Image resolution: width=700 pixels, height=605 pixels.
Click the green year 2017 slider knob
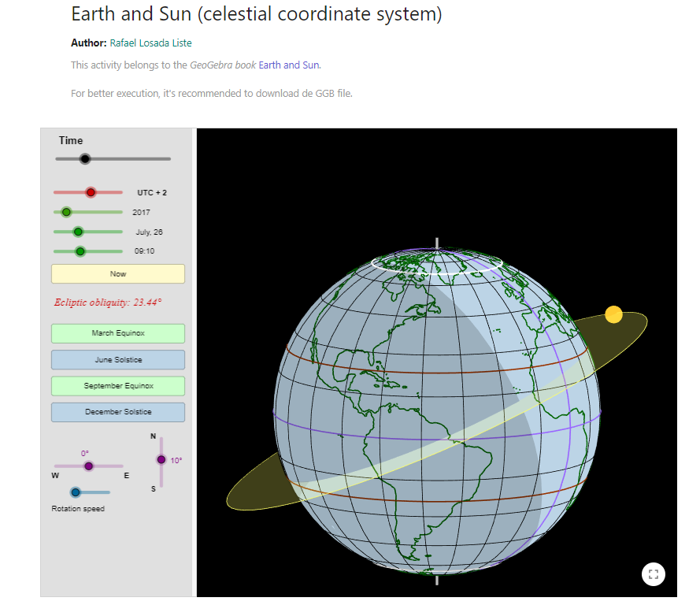66,212
